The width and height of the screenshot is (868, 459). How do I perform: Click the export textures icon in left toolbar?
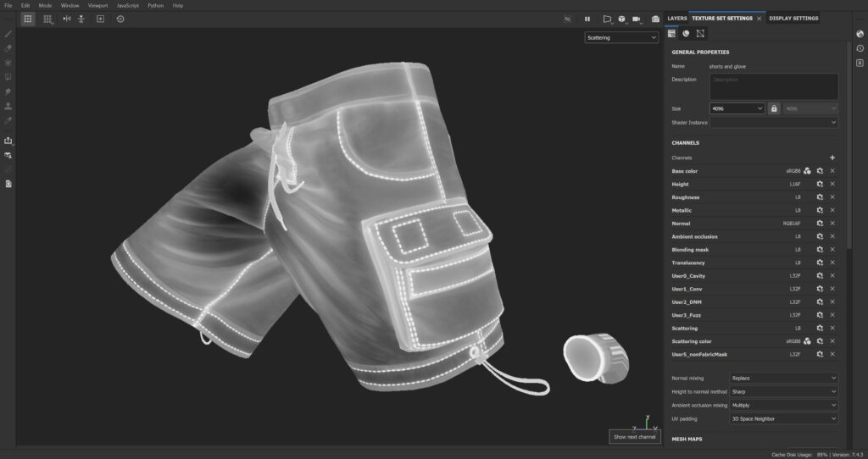point(8,141)
